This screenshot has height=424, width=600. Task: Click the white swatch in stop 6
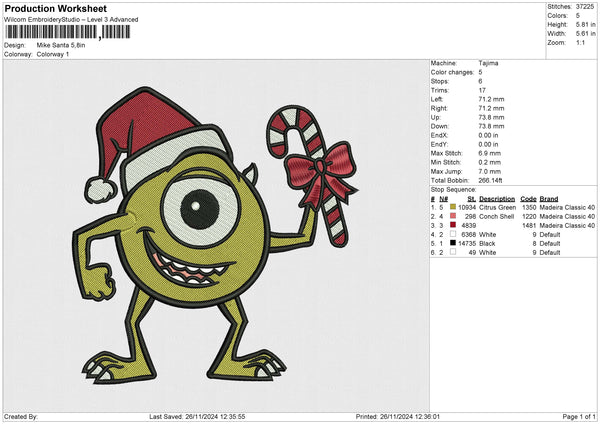(x=453, y=252)
